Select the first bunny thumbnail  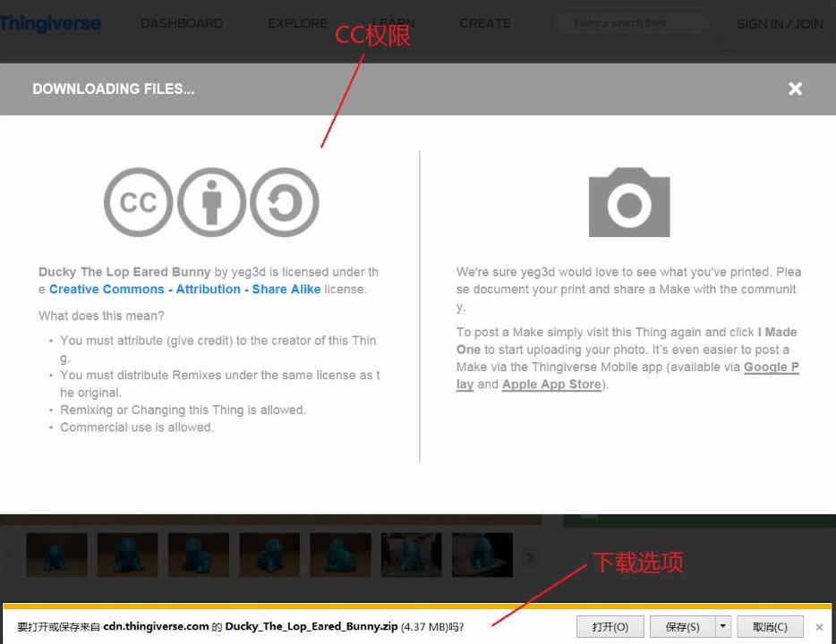(x=56, y=555)
